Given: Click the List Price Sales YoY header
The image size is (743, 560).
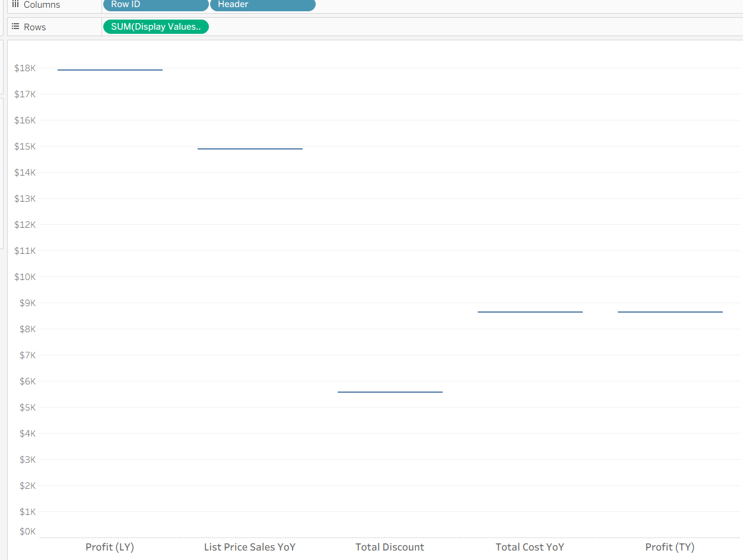Looking at the screenshot, I should 250,547.
